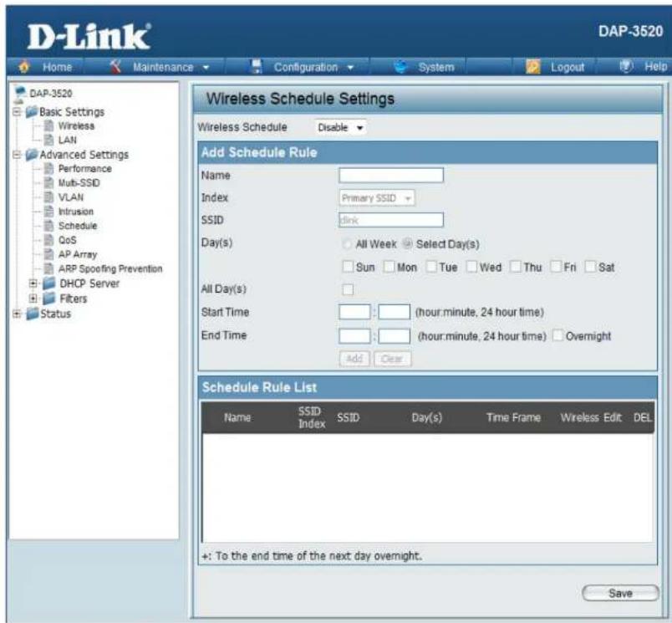Check the Wed checkbox

point(472,267)
